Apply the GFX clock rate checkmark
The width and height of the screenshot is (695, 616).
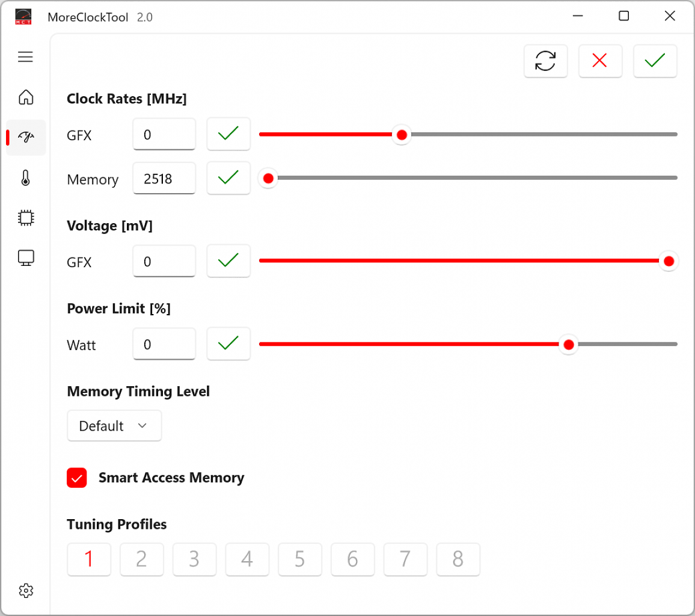pos(228,134)
